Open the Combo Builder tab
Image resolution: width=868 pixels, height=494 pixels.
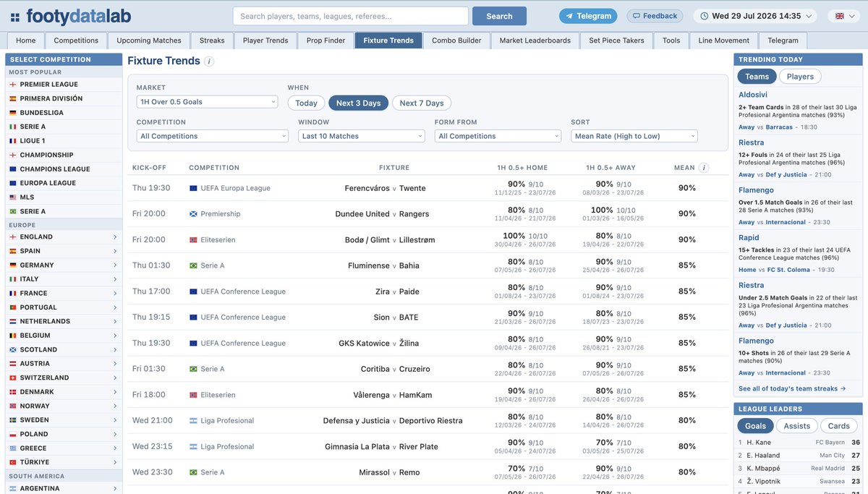pyautogui.click(x=456, y=41)
